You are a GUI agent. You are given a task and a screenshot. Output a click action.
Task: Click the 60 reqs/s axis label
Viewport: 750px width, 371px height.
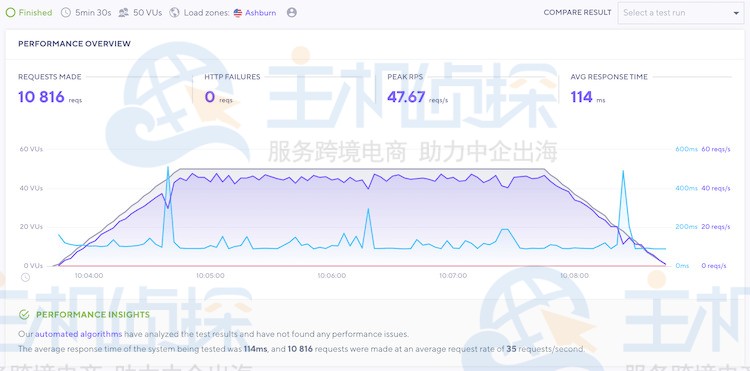(716, 149)
